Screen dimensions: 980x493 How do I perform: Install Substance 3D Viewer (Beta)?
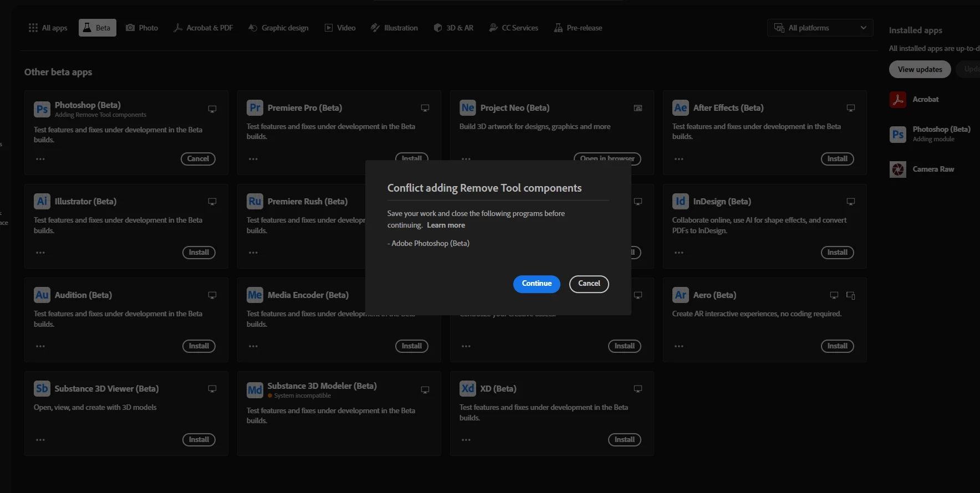point(198,440)
